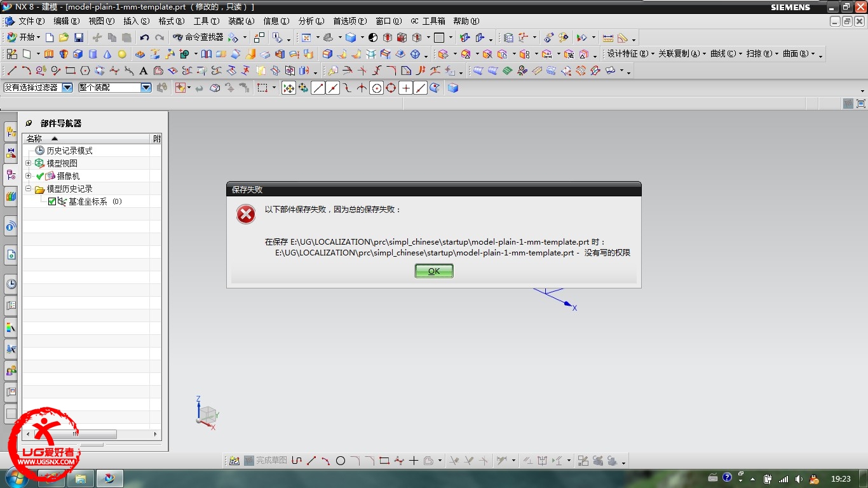This screenshot has width=868, height=488.
Task: Collapse the 模型历史记录 tree node
Action: pos(28,189)
